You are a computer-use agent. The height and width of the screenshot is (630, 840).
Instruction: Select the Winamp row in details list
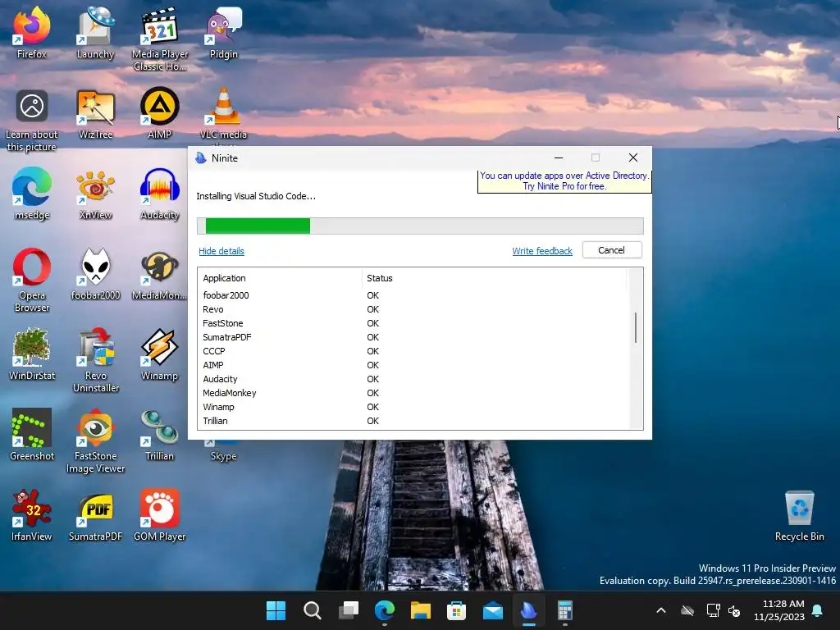click(x=413, y=407)
